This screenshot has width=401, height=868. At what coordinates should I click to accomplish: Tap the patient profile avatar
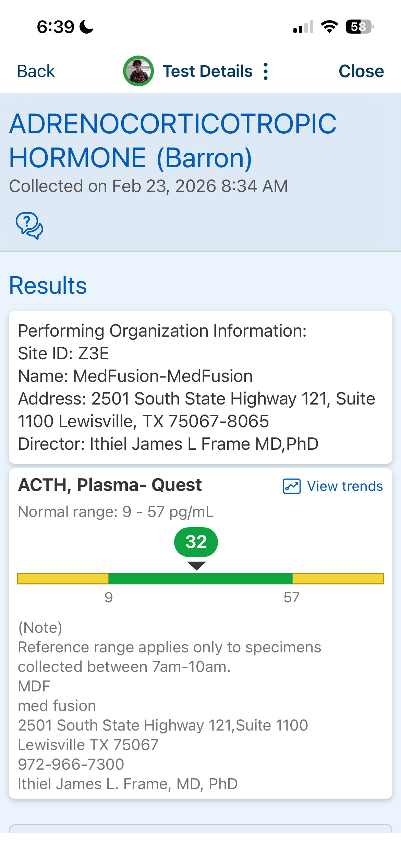point(138,71)
